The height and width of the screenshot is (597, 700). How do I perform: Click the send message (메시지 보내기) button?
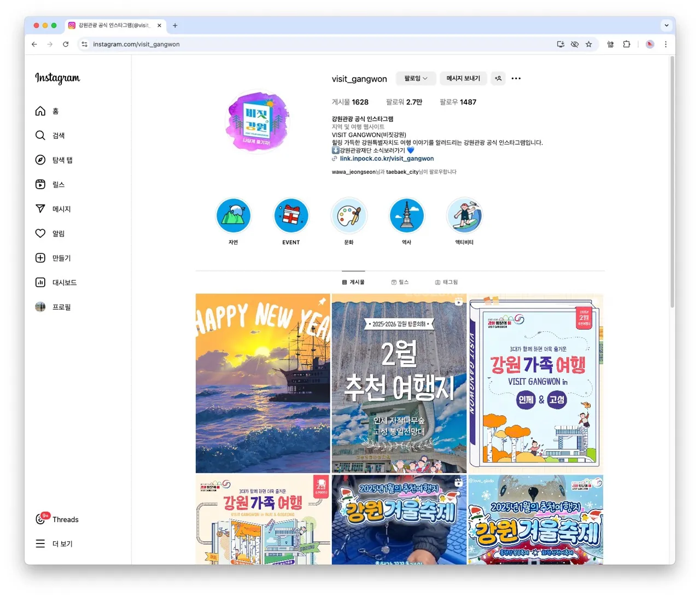[463, 79]
